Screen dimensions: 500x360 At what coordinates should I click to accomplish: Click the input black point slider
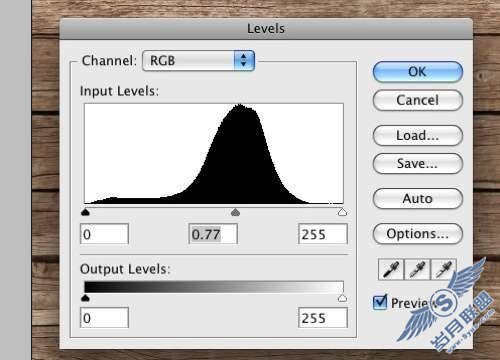[85, 212]
